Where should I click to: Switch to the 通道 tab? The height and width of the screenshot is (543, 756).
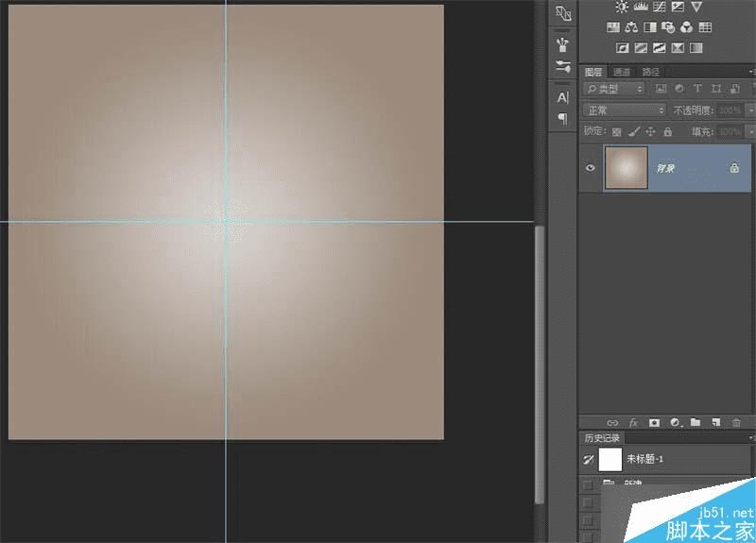(621, 72)
